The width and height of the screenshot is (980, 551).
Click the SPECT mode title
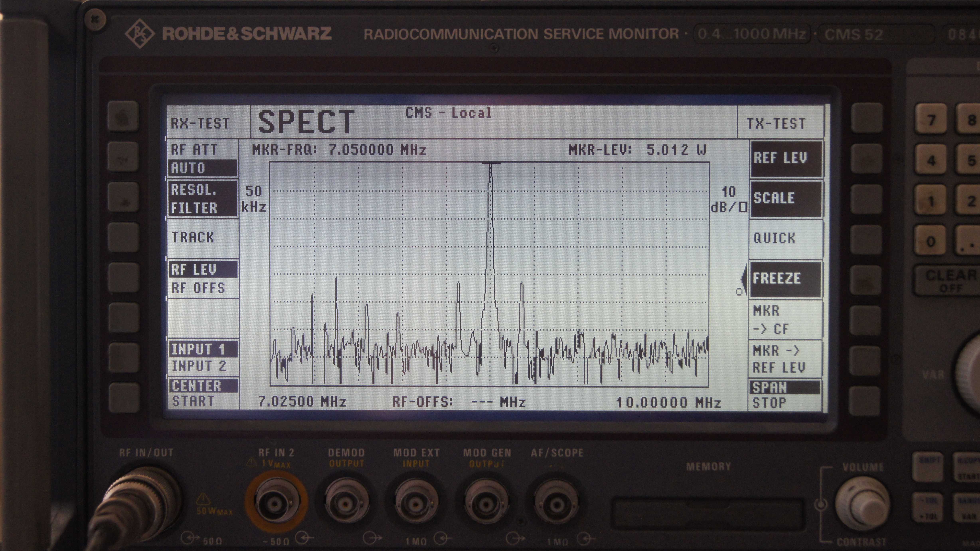[x=306, y=122]
